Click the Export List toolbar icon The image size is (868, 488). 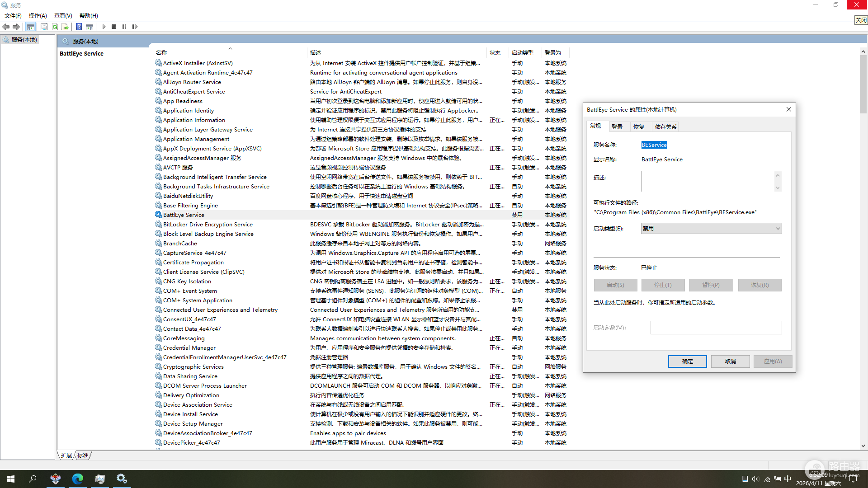[x=65, y=27]
